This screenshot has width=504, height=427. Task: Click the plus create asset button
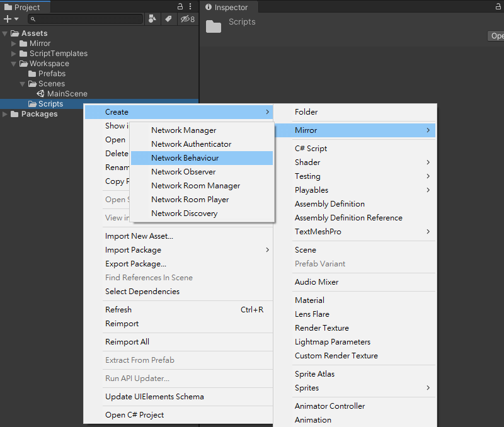click(11, 19)
